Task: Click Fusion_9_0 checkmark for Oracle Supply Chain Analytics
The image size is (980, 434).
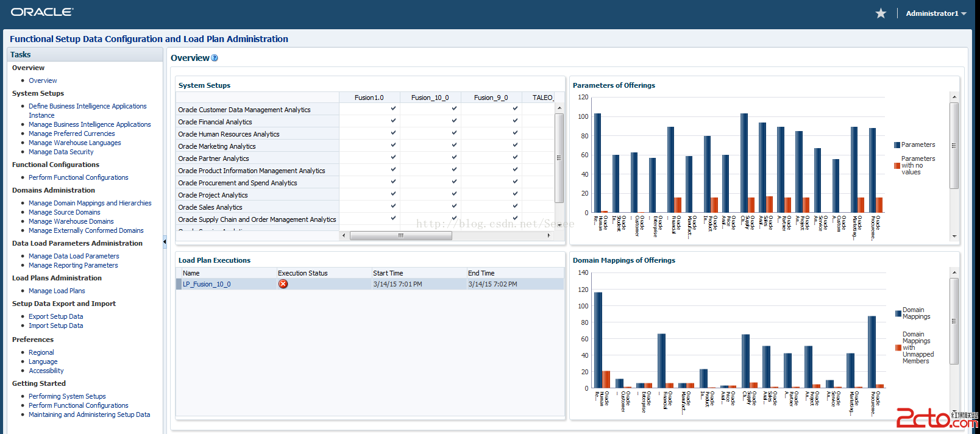Action: click(x=515, y=218)
